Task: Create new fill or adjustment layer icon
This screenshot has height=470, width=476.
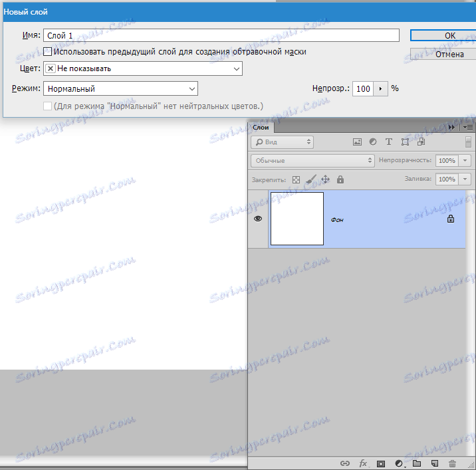Action: coord(399,463)
